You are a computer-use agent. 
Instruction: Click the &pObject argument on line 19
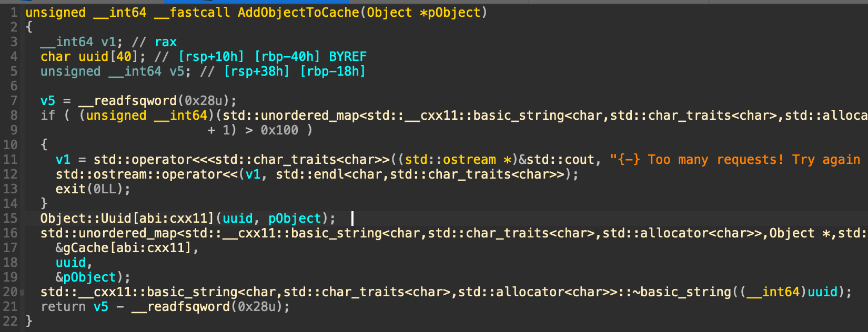(x=86, y=277)
